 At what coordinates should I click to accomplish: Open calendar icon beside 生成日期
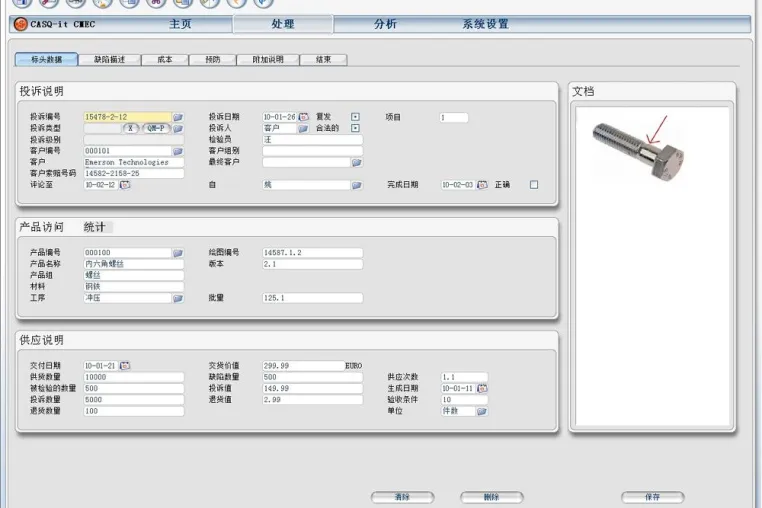[482, 388]
